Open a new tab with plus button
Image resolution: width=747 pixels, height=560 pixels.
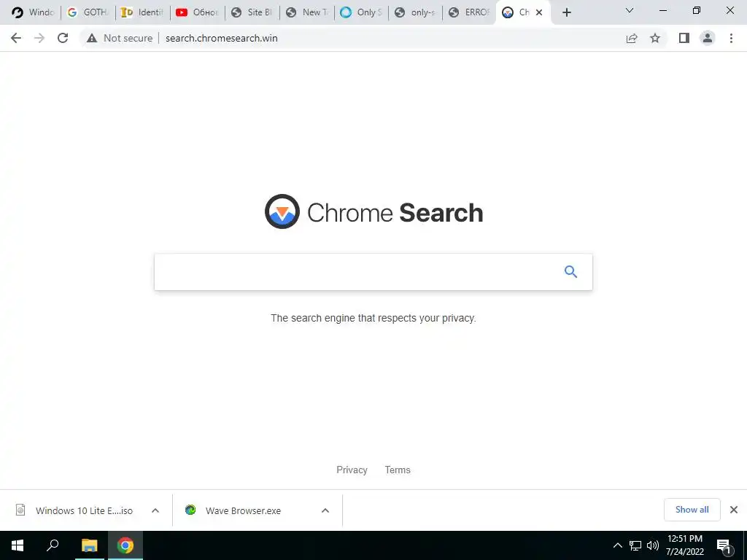pyautogui.click(x=566, y=12)
